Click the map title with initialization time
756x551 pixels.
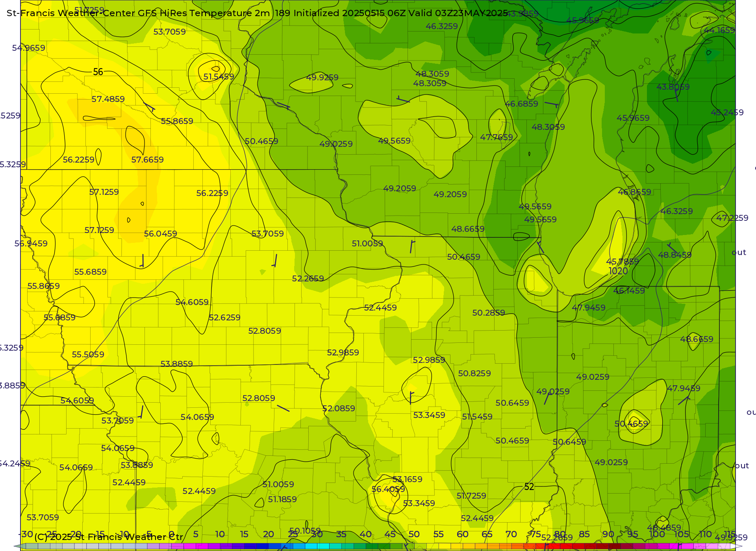258,13
